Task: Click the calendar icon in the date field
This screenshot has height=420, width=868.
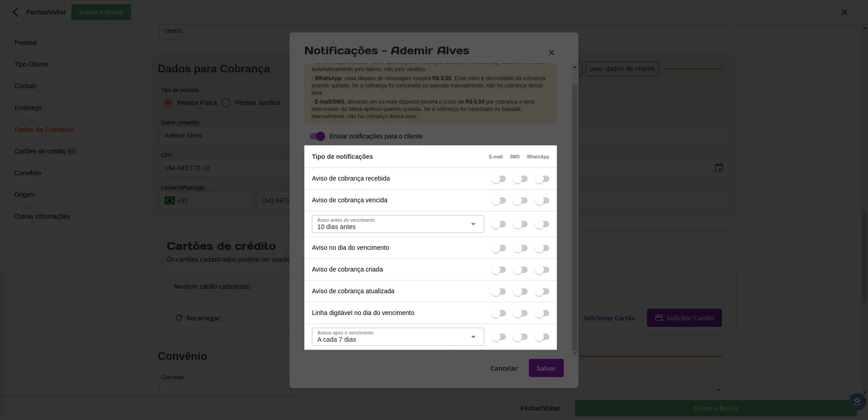Action: (x=718, y=168)
